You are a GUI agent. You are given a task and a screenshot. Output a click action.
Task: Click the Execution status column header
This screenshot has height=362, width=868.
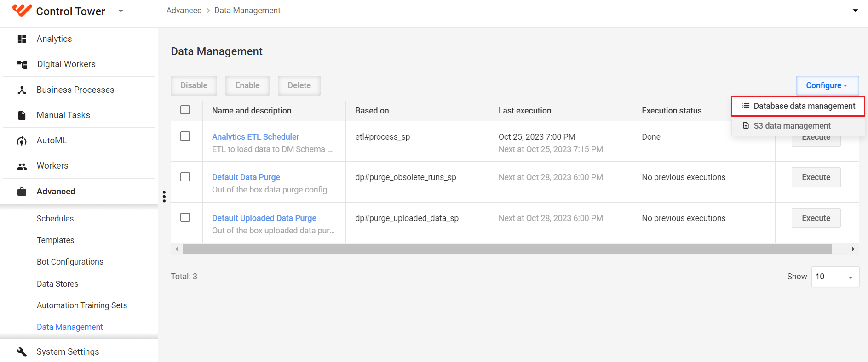(x=672, y=111)
